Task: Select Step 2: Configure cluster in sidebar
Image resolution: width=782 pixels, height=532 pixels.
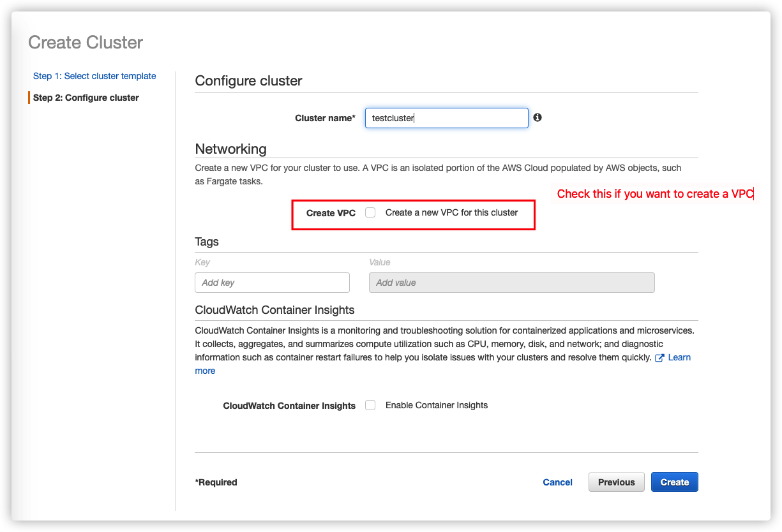Action: (x=86, y=98)
